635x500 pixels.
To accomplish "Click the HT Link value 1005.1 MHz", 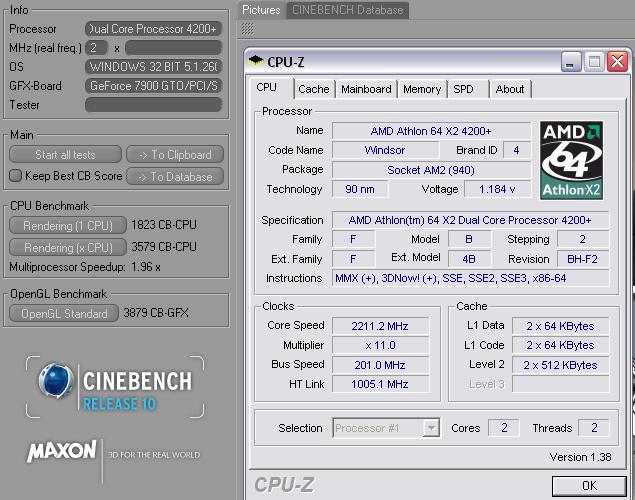I will 380,384.
